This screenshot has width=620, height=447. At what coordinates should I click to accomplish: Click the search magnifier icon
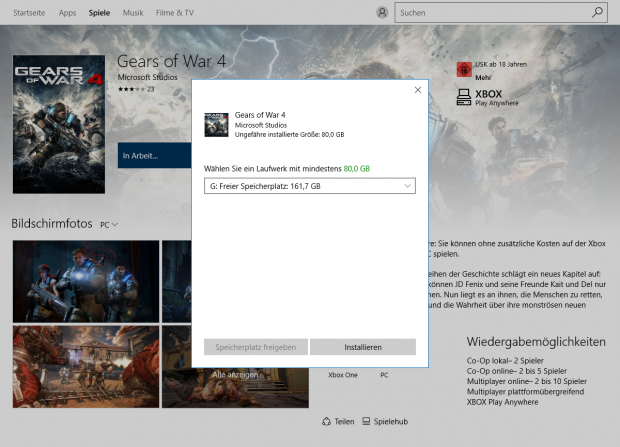pos(597,13)
